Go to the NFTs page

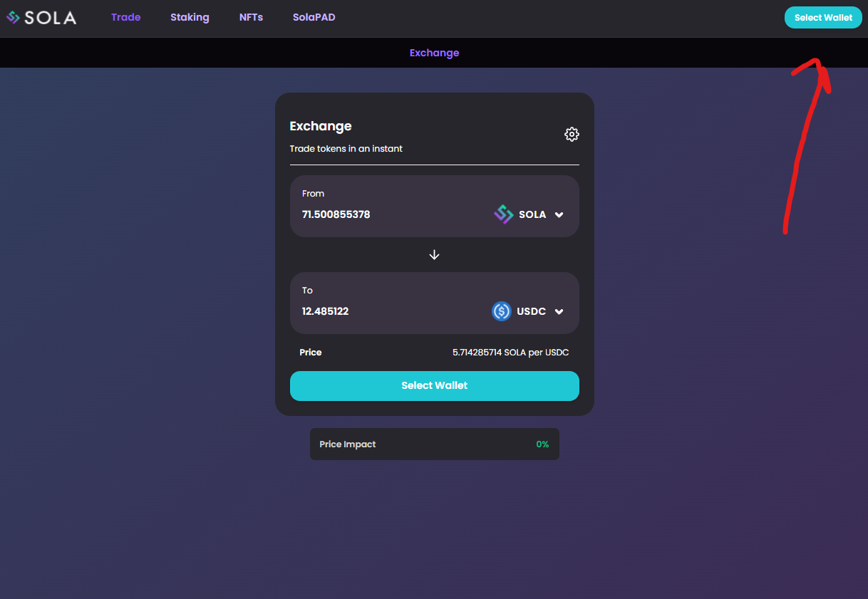[251, 17]
